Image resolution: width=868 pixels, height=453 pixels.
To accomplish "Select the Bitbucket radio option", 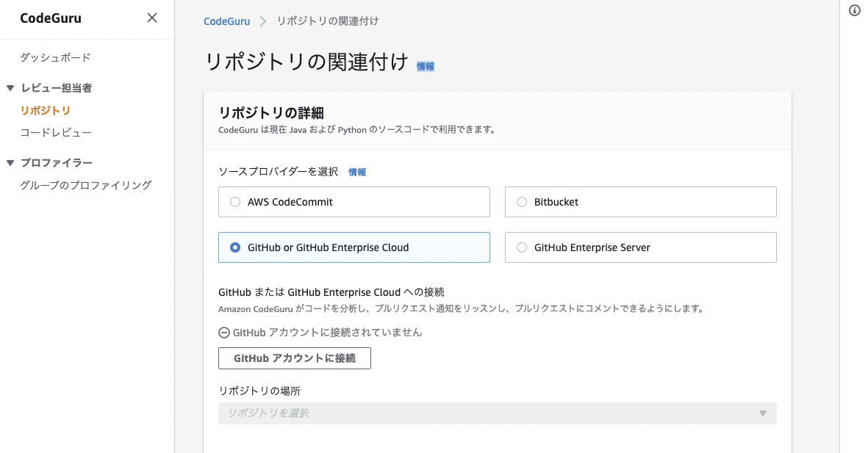I will pos(640,202).
